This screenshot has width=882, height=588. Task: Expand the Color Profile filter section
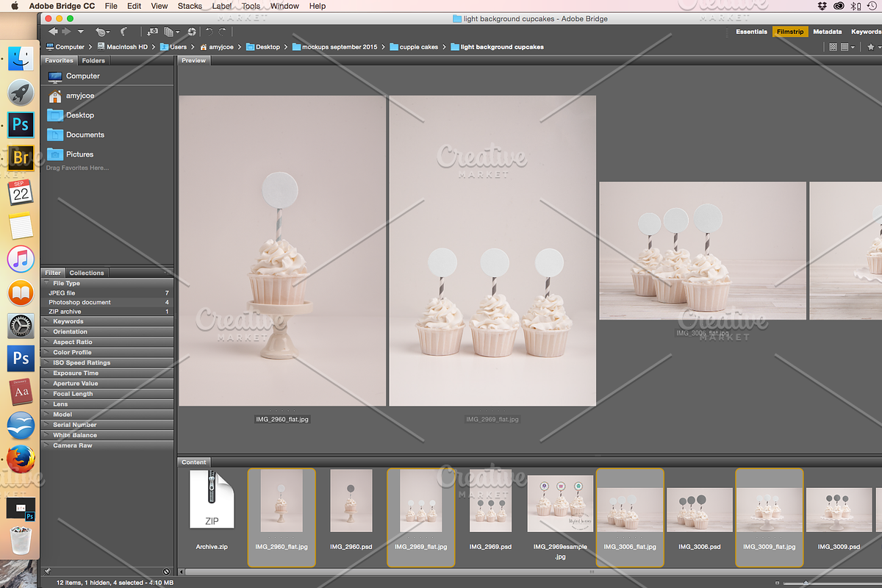(107, 352)
